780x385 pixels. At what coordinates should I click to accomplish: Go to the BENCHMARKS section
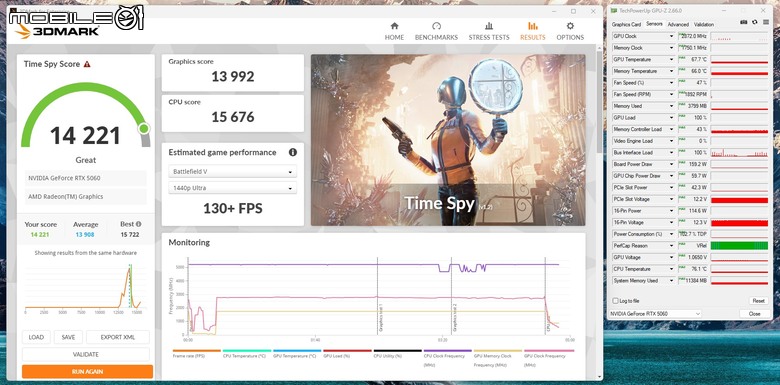tap(436, 31)
